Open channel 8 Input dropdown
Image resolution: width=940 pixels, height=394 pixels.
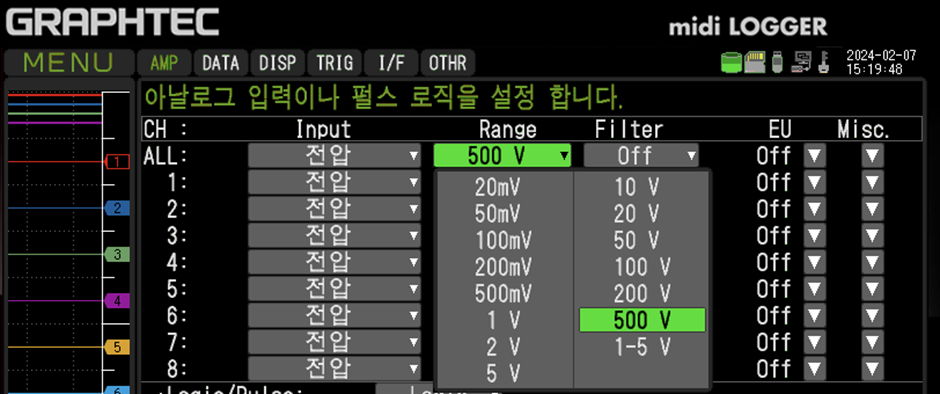click(335, 368)
